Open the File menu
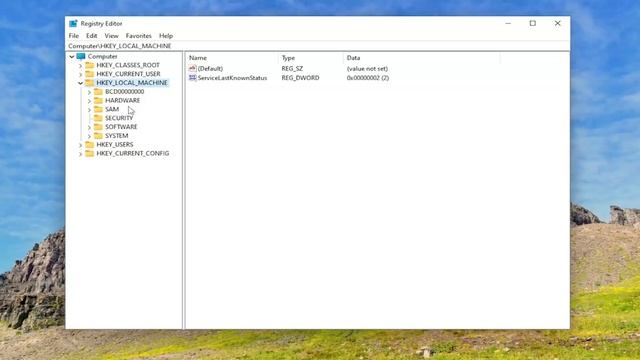 pos(74,36)
